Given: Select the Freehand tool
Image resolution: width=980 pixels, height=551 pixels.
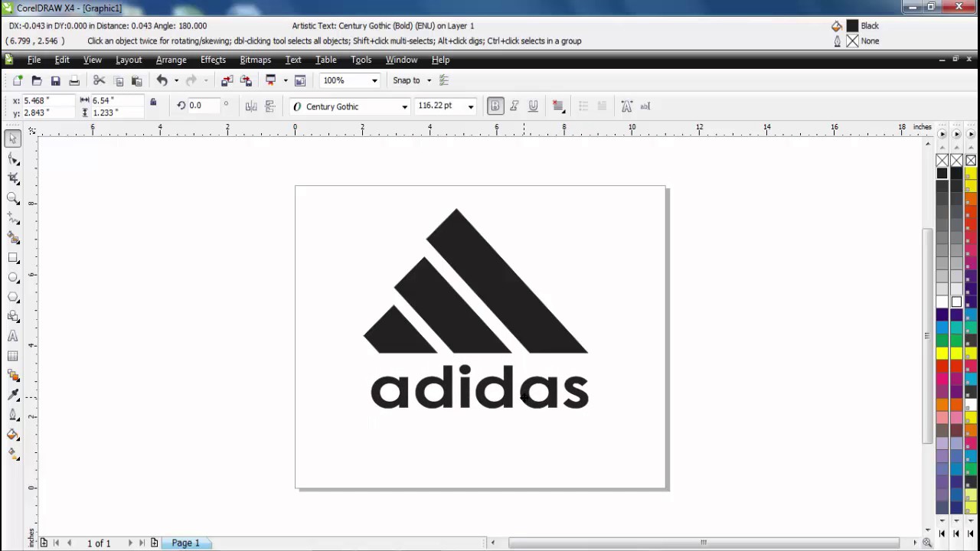Looking at the screenshot, I should [13, 218].
